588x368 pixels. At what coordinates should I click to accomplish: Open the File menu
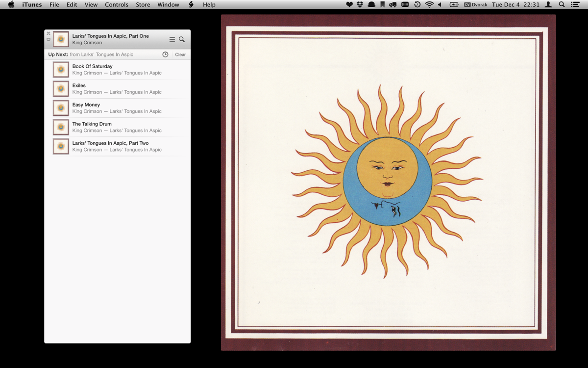point(54,4)
